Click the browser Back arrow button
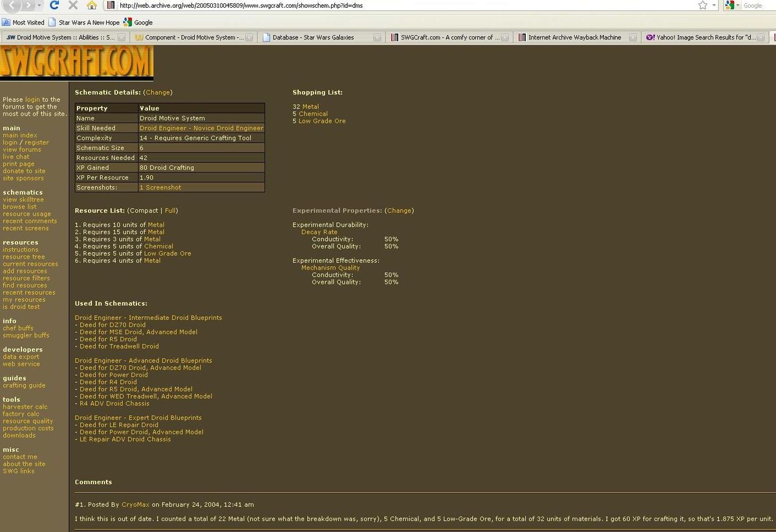The width and height of the screenshot is (776, 532). [x=12, y=5]
